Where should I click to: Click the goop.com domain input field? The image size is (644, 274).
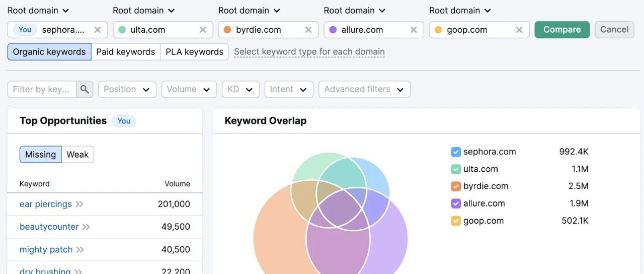478,30
